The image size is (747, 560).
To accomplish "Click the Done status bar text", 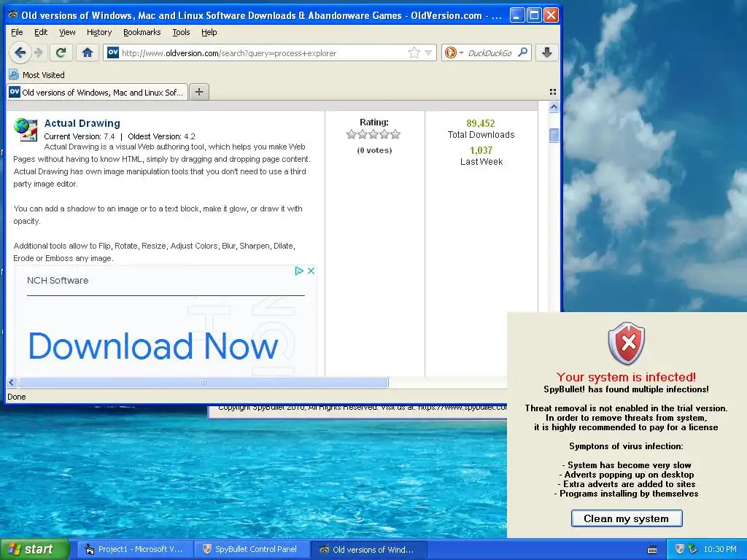I will click(x=17, y=397).
